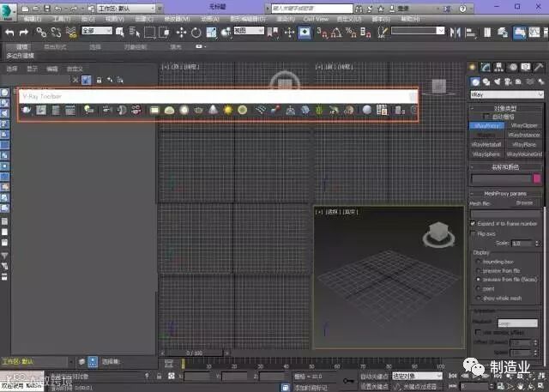Open the Tools menu in menu bar
Viewport: 549px width, 392px height.
62,19
